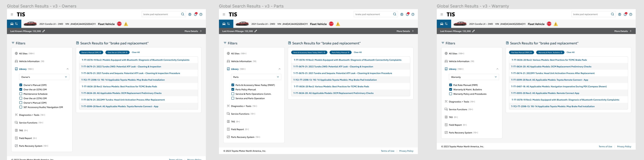Click Clear All in Warranty frame

tap(571, 52)
